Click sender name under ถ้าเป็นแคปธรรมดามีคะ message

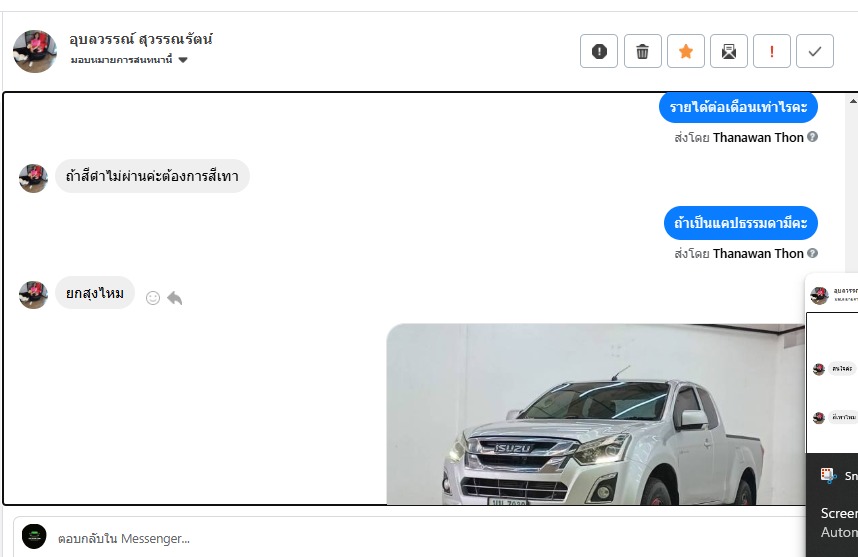tap(758, 253)
